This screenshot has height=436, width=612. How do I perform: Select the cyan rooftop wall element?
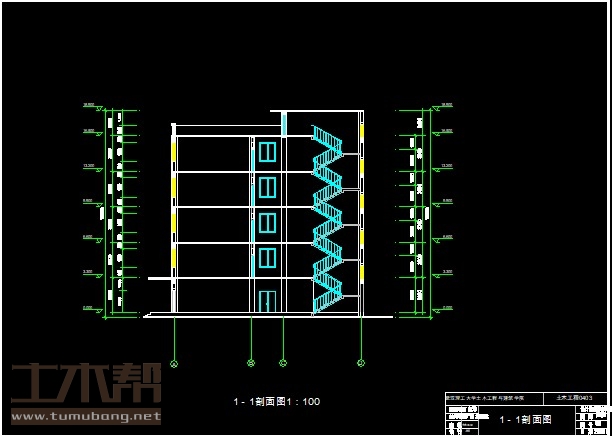click(284, 123)
